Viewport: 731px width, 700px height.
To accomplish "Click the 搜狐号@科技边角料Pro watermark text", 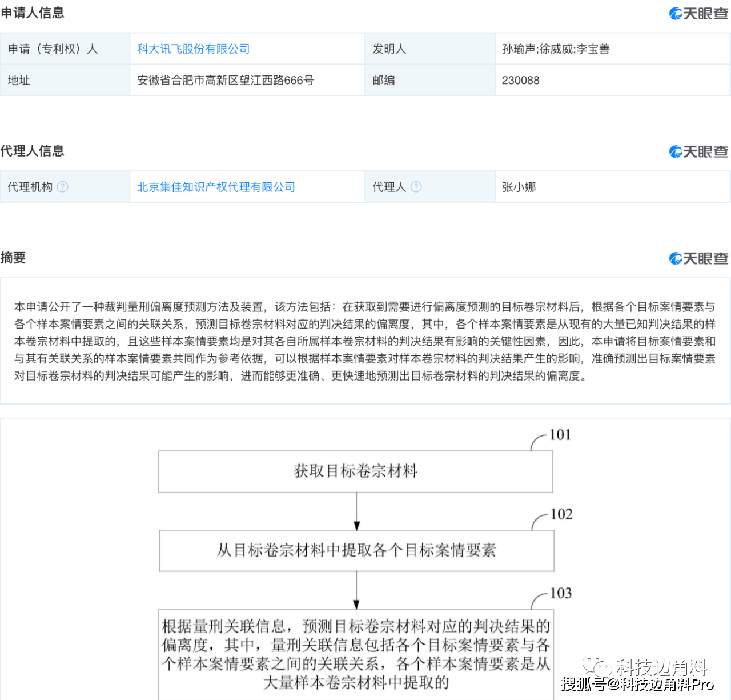I will (637, 684).
